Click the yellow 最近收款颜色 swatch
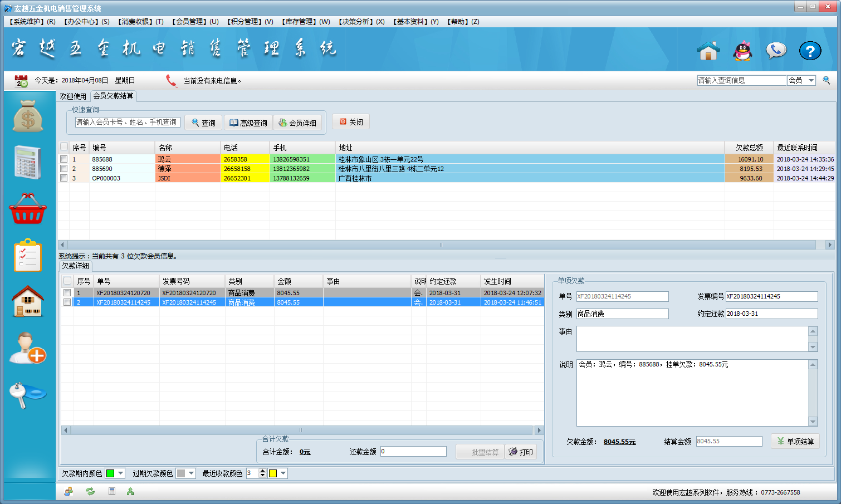 point(273,473)
